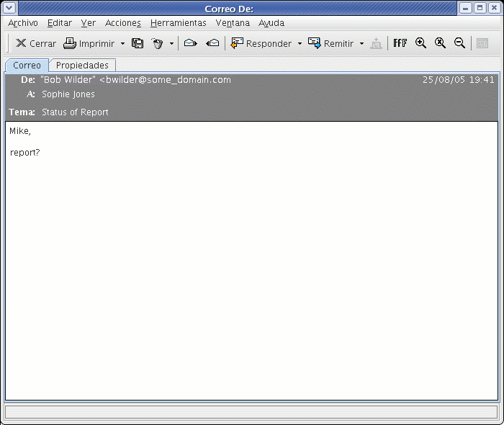Click the text 'report?' in message body
Viewport: 504px width, 425px height.
24,153
